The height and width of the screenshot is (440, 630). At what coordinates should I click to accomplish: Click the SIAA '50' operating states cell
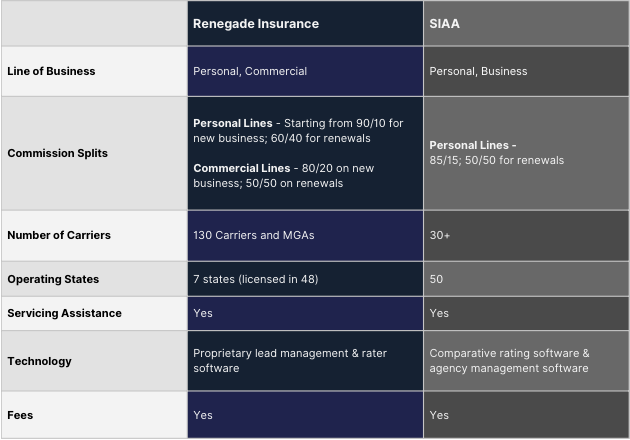point(436,279)
